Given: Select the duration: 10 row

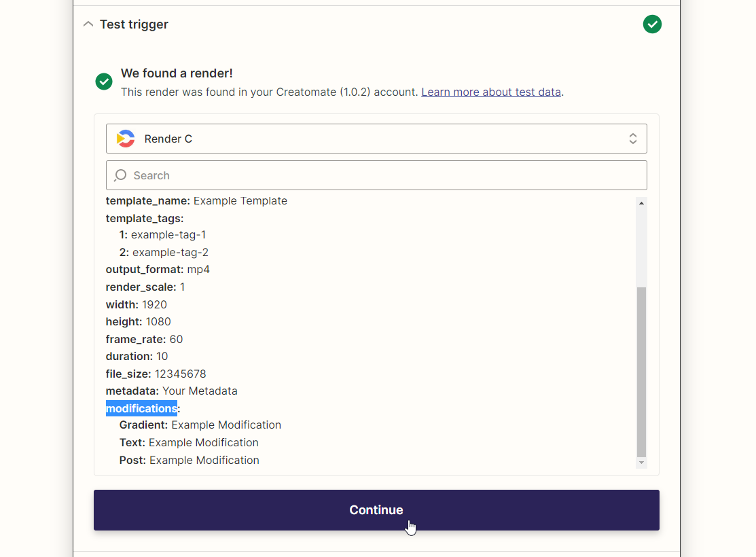Looking at the screenshot, I should coord(137,357).
